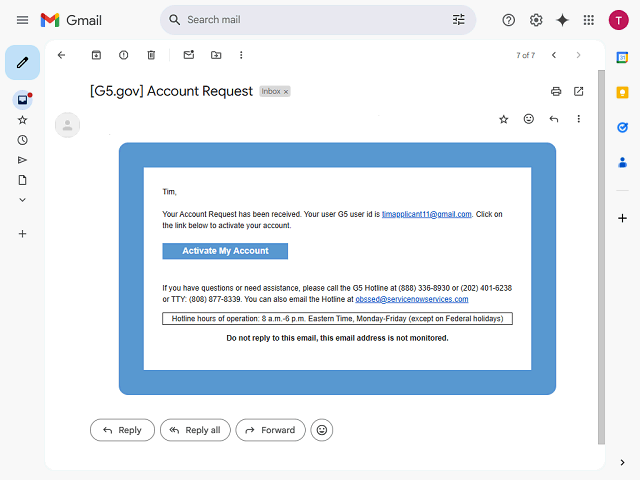The width and height of the screenshot is (640, 480).
Task: Open search filter options
Action: point(458,20)
